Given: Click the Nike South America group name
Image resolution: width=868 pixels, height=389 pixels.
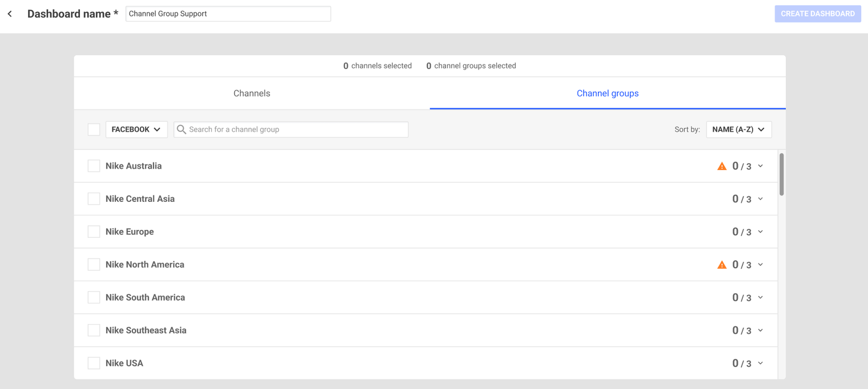Looking at the screenshot, I should [x=145, y=298].
